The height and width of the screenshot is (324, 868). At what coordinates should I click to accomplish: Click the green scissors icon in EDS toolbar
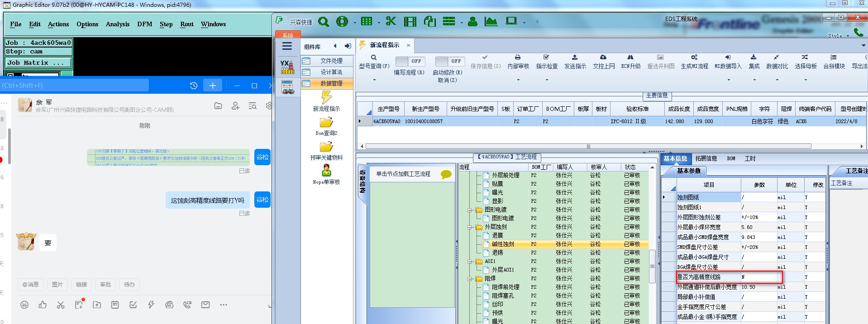point(391,21)
